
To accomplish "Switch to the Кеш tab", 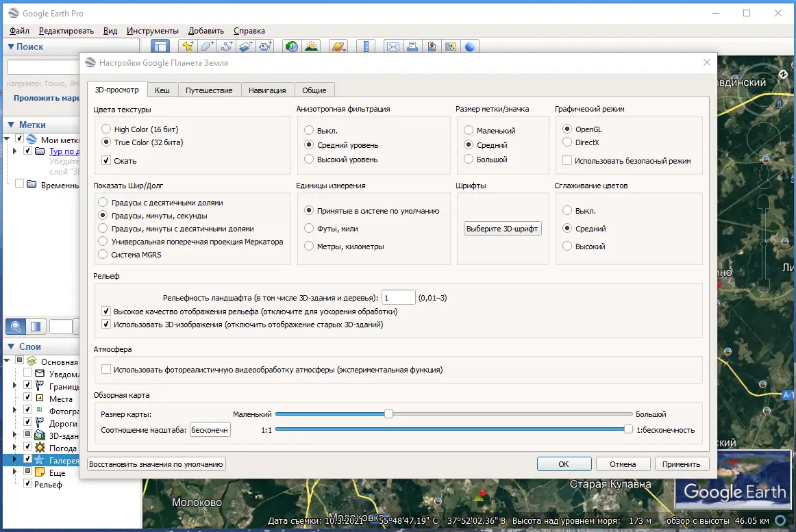I will (162, 90).
